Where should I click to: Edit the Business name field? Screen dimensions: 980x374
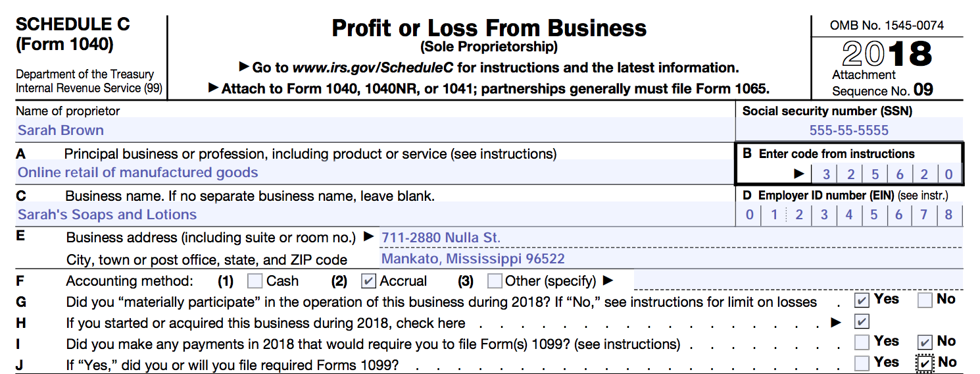pyautogui.click(x=374, y=215)
